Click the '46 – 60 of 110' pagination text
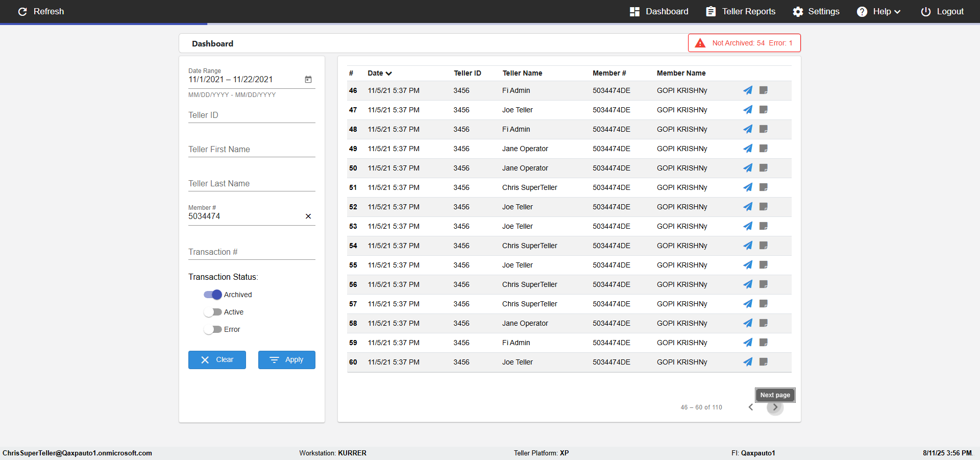This screenshot has height=460, width=980. 701,407
